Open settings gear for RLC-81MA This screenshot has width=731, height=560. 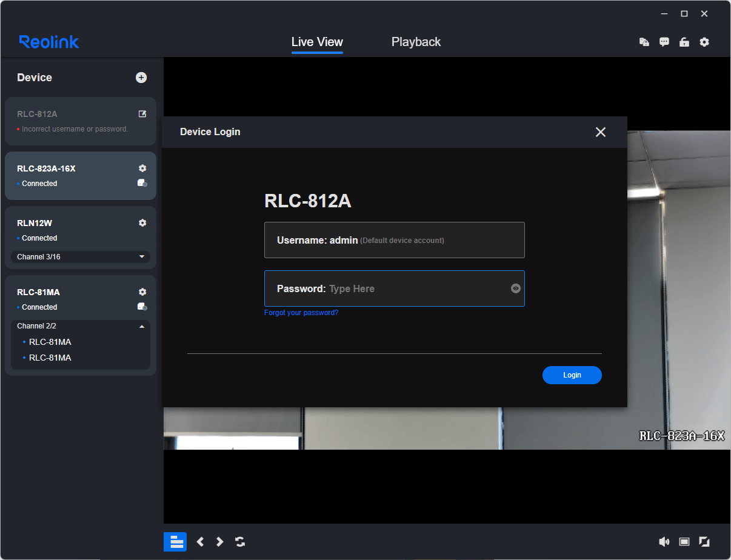click(142, 292)
